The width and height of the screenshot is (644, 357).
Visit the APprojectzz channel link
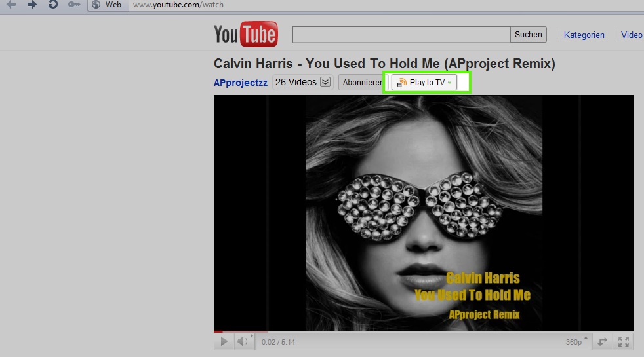(x=241, y=83)
